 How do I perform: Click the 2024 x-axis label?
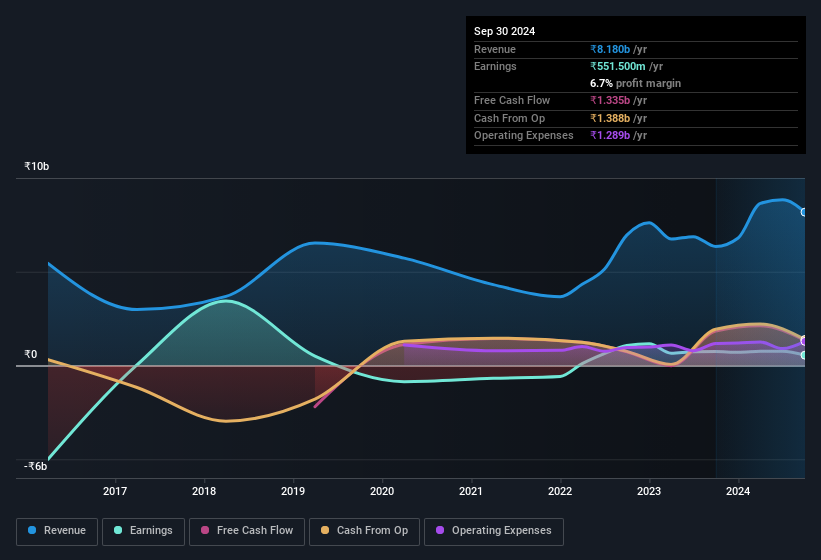tap(738, 491)
